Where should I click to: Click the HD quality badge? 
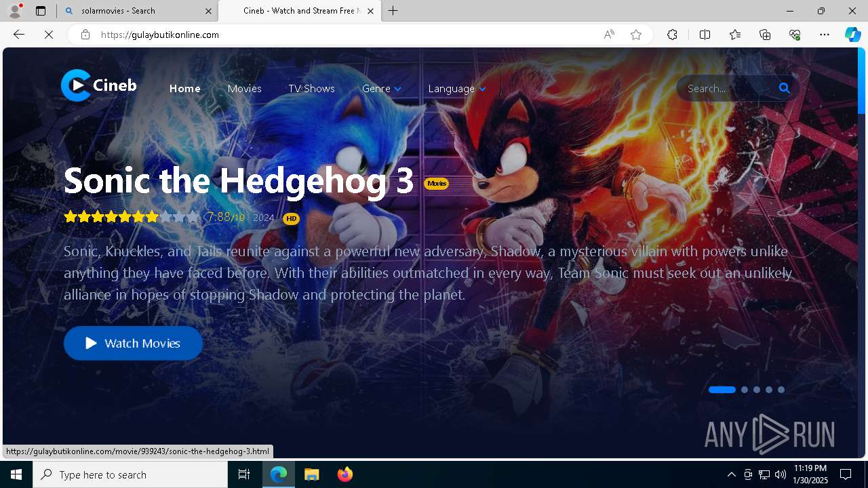point(291,218)
